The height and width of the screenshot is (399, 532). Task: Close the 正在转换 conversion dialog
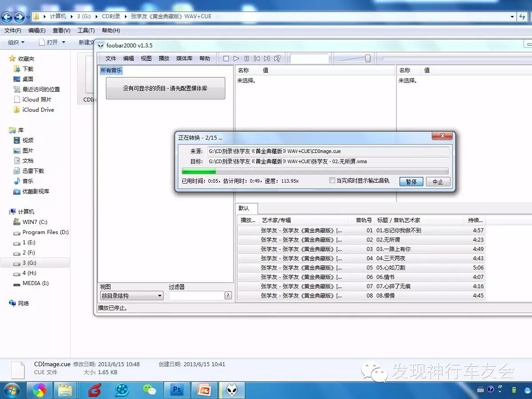[x=442, y=136]
